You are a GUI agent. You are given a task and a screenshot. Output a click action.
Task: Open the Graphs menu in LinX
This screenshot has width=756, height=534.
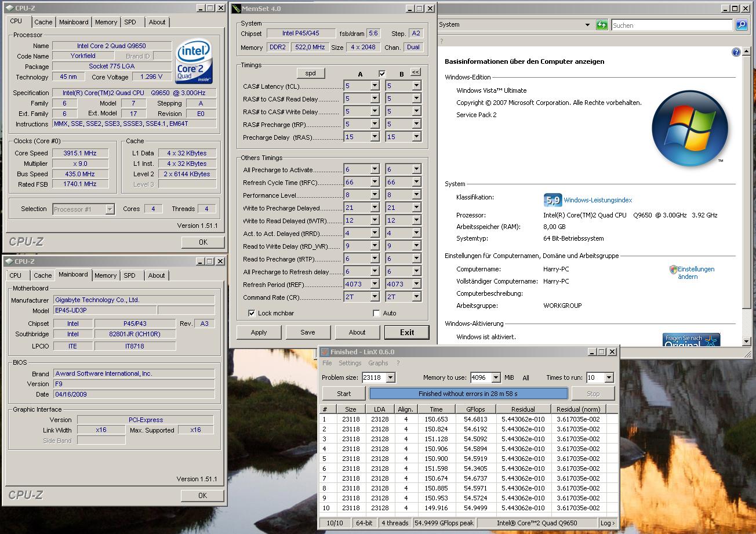pos(378,363)
